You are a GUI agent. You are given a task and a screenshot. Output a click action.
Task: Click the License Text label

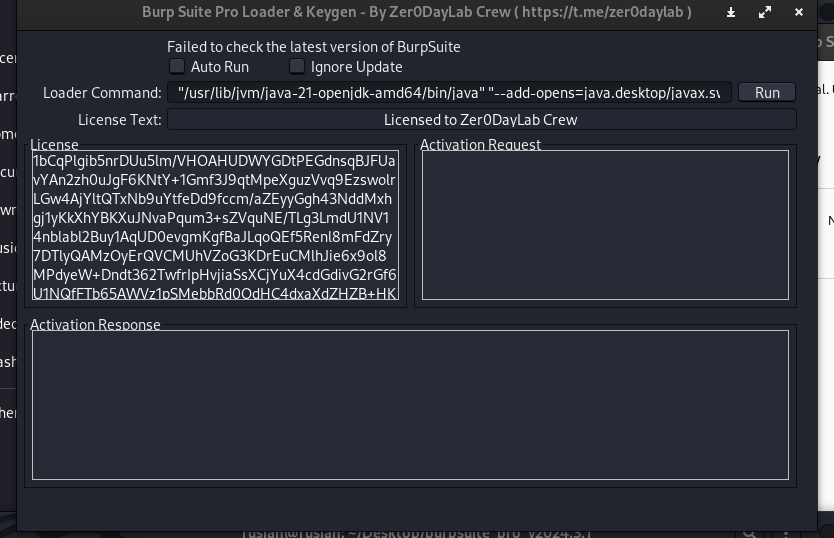[120, 120]
